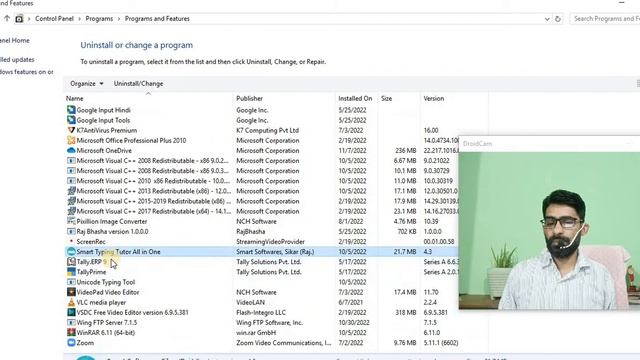This screenshot has width=640, height=360.
Task: Click the Tally.ERP 9 icon
Action: coord(71,262)
